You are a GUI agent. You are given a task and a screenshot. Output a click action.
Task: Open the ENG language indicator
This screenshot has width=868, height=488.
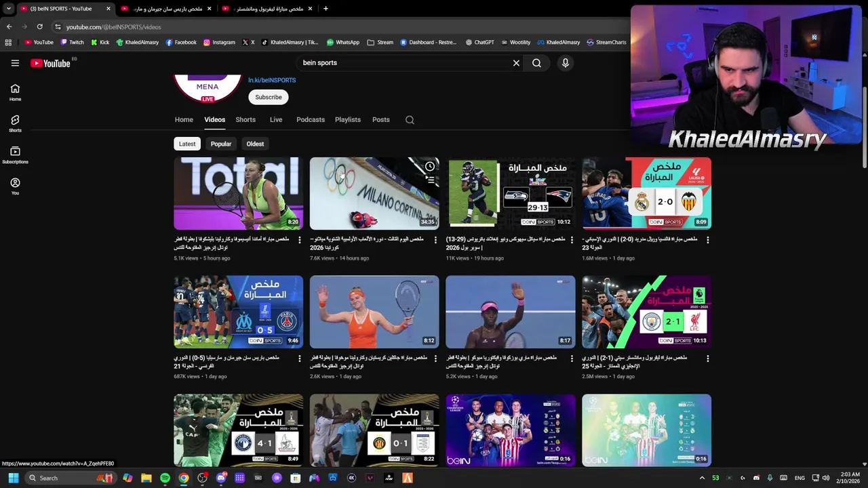pyautogui.click(x=800, y=479)
